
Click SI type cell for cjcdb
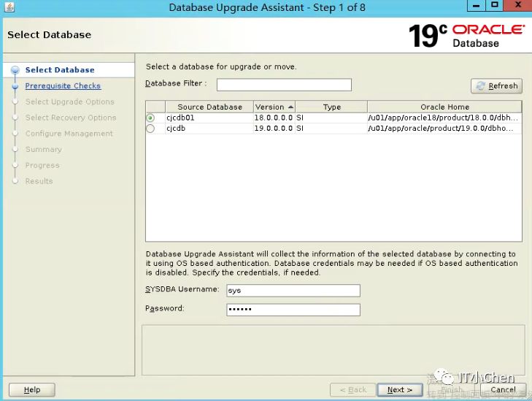[331, 129]
